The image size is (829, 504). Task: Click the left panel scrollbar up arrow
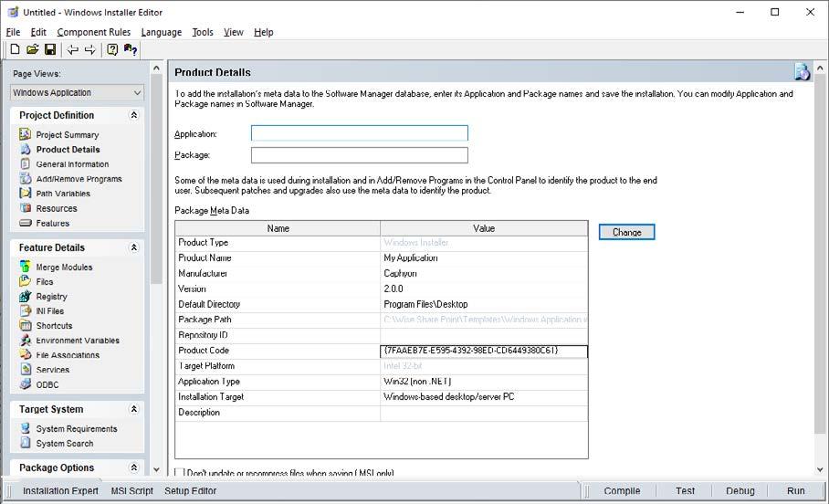coord(156,68)
